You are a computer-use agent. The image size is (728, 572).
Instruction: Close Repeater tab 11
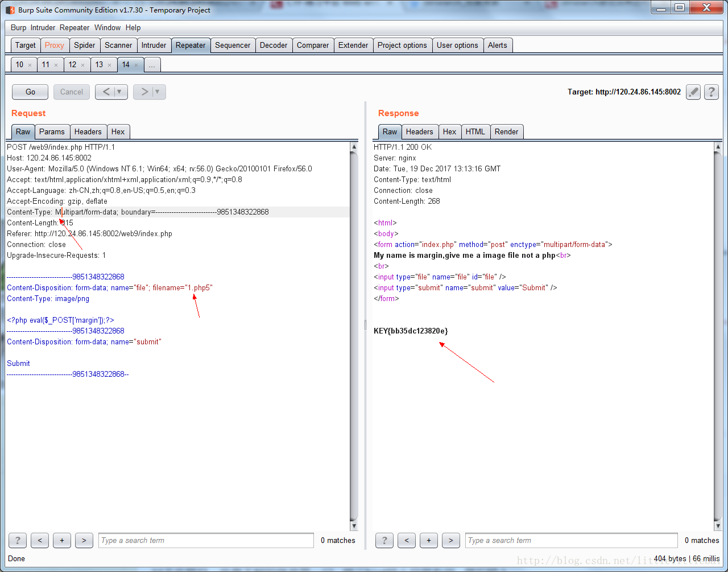[56, 65]
